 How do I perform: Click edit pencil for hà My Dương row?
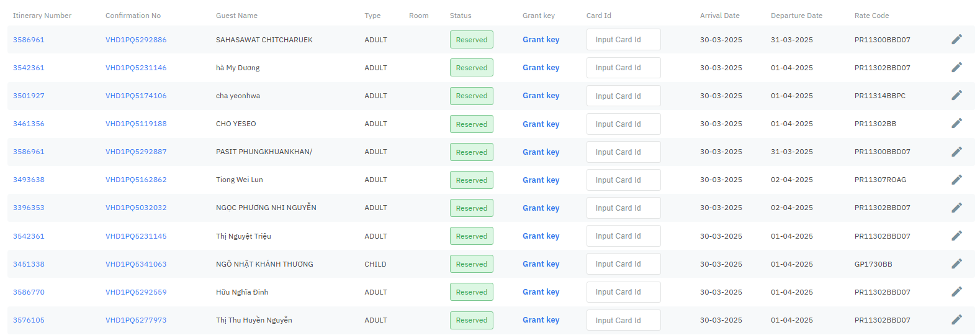[x=956, y=68]
